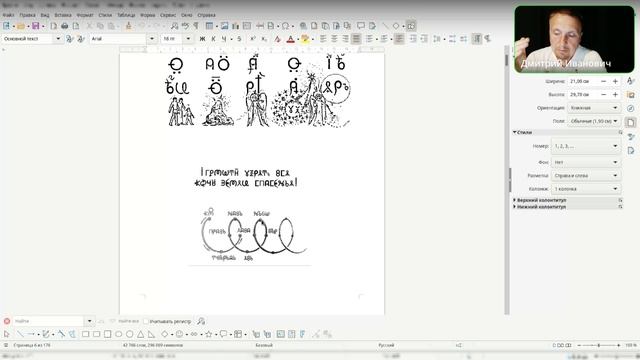Open Sidebar Properties deck icon
Viewport: 640px width, 360px height.
click(631, 81)
